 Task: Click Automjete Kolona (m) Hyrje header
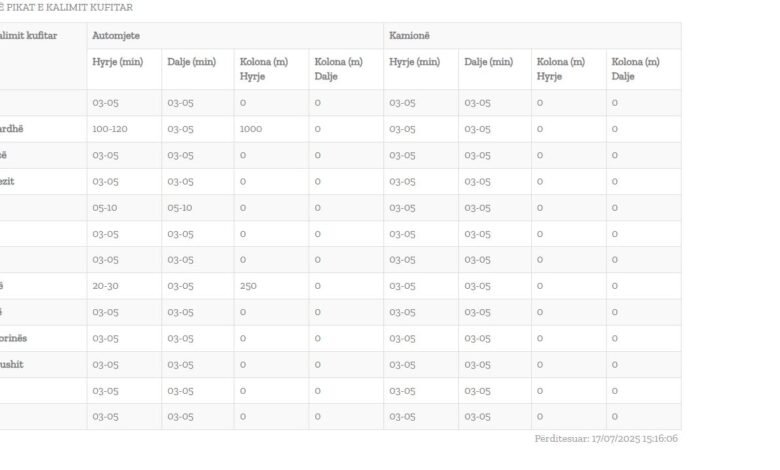pos(264,69)
